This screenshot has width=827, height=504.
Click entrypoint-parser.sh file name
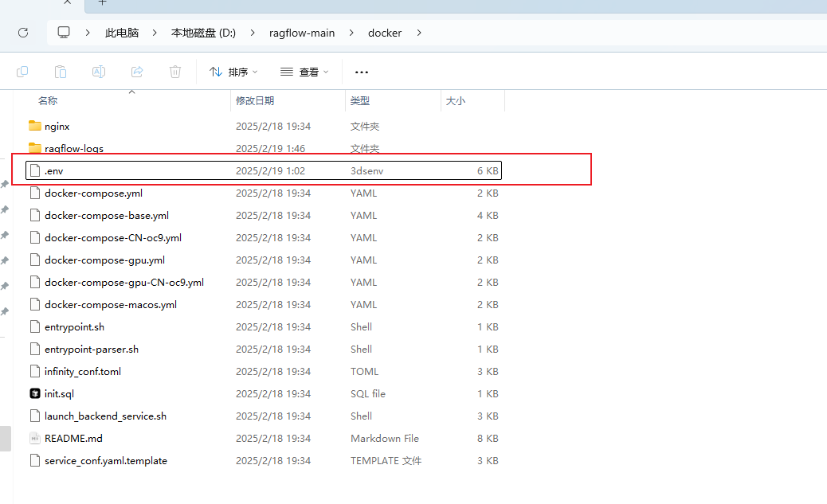(92, 349)
